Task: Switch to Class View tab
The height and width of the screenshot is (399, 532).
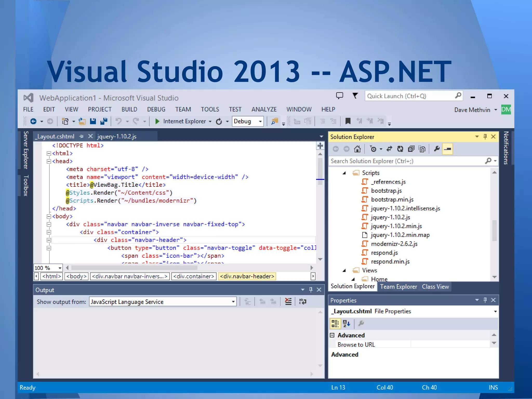Action: 435,287
